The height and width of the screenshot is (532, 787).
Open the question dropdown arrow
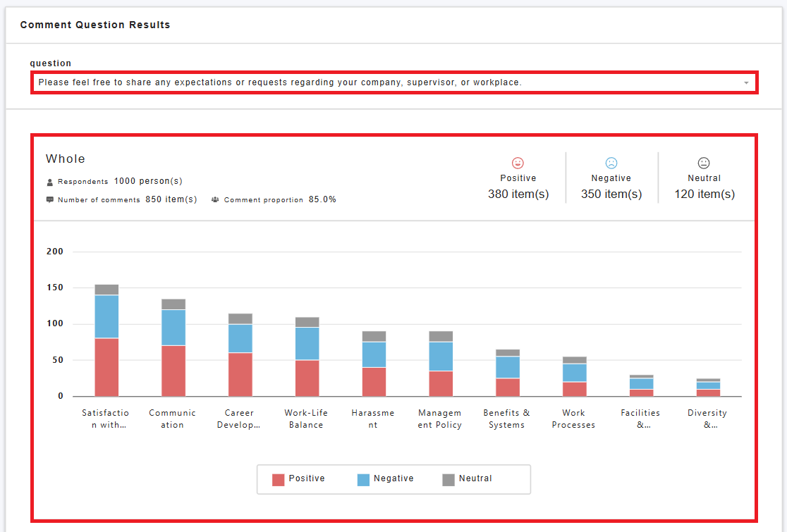(x=746, y=82)
